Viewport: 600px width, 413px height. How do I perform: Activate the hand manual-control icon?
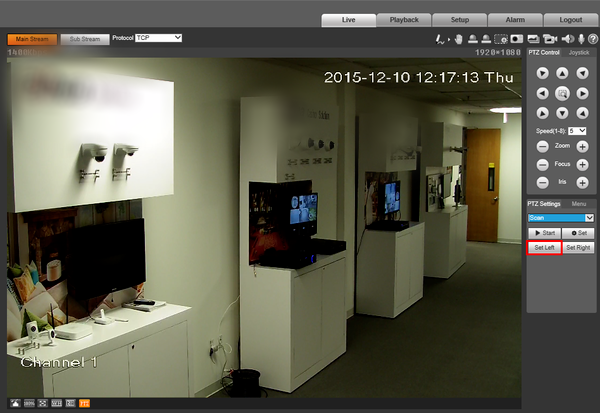point(459,39)
